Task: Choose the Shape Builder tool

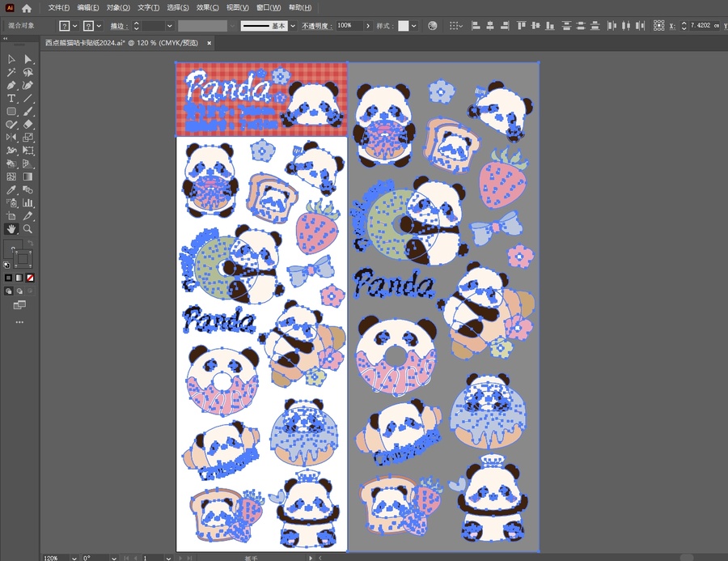Action: click(x=11, y=164)
